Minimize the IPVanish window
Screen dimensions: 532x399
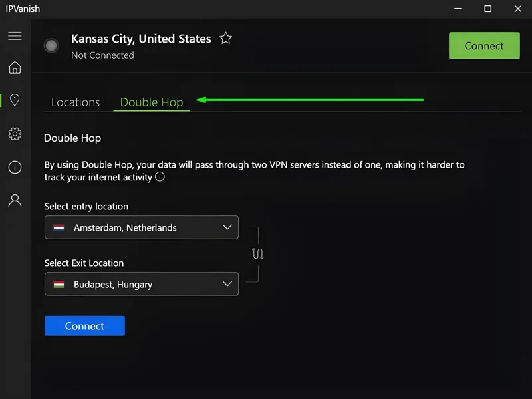click(x=458, y=9)
